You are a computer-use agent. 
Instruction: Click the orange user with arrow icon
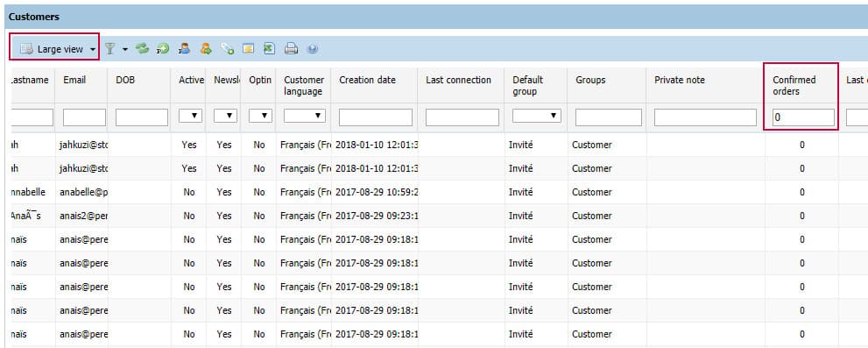tap(206, 49)
